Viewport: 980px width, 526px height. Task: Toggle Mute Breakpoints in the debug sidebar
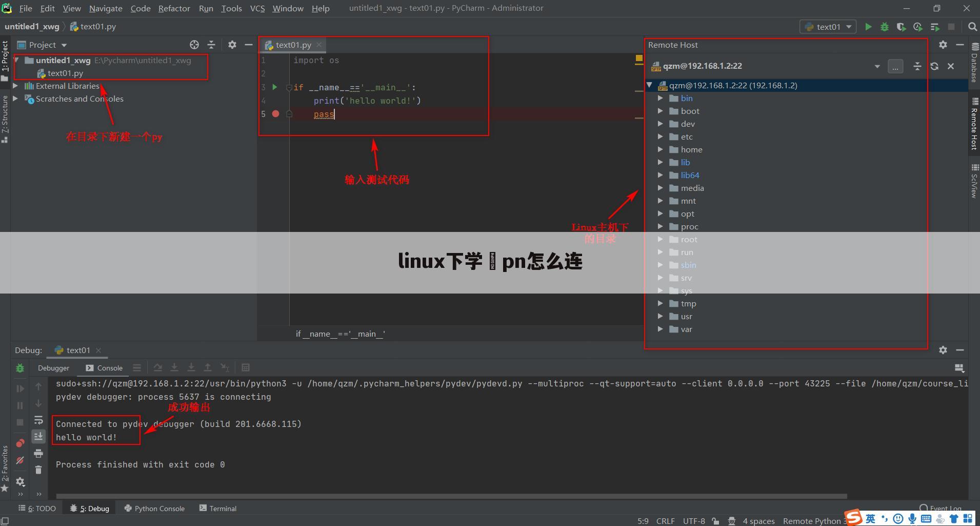click(x=20, y=460)
